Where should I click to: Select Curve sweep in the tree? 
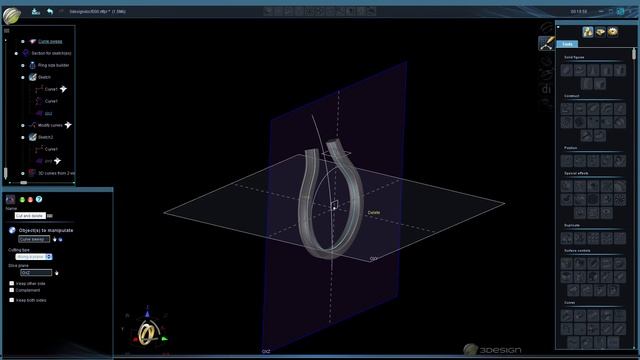point(50,41)
